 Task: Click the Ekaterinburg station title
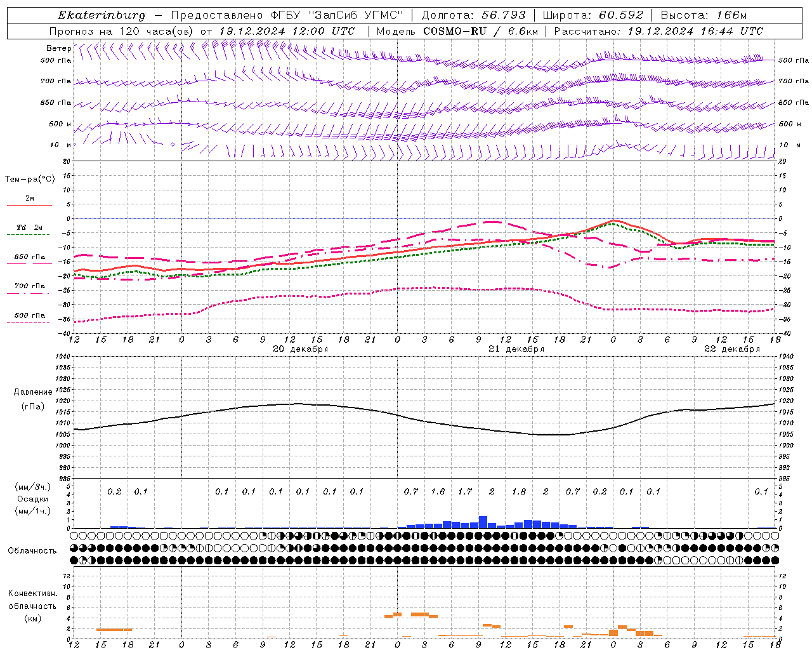(101, 15)
